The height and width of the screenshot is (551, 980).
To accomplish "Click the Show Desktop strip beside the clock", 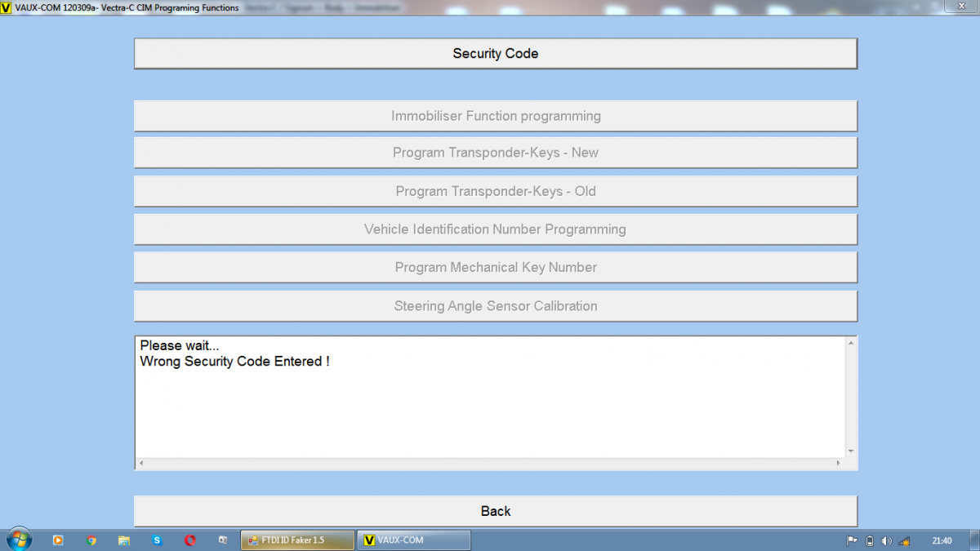I will [x=973, y=540].
